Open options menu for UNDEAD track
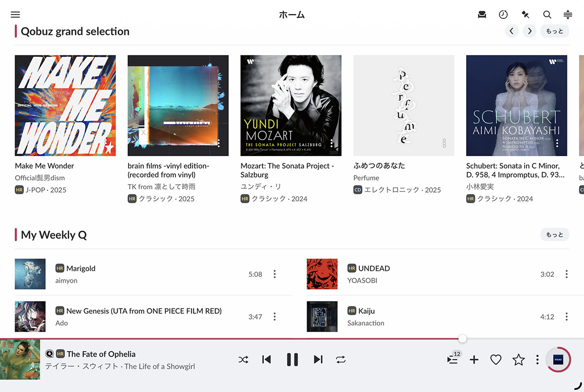Viewport: 584px width, 392px height. click(x=566, y=274)
